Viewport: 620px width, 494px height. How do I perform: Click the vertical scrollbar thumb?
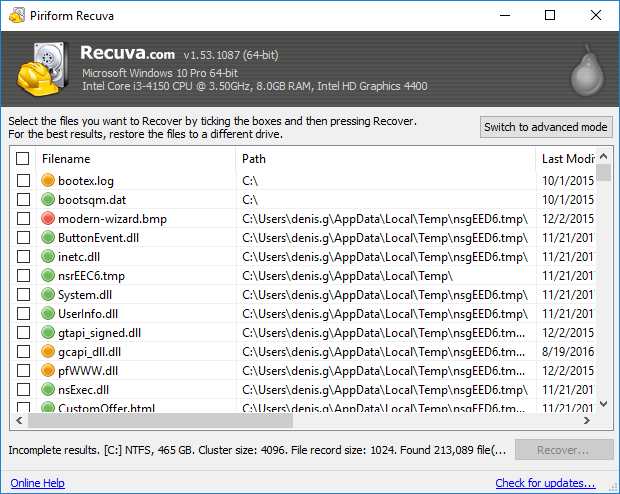coord(603,172)
